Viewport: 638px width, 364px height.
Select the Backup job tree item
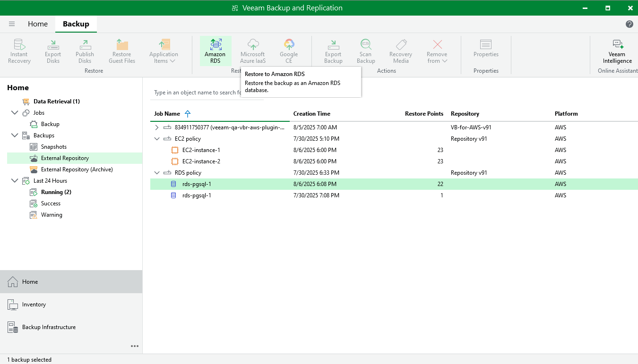point(50,124)
